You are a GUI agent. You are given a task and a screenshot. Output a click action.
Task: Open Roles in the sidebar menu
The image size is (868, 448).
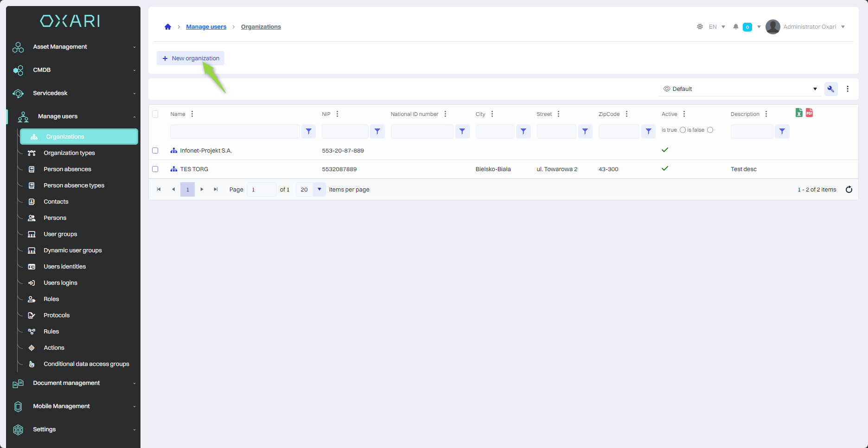(51, 299)
